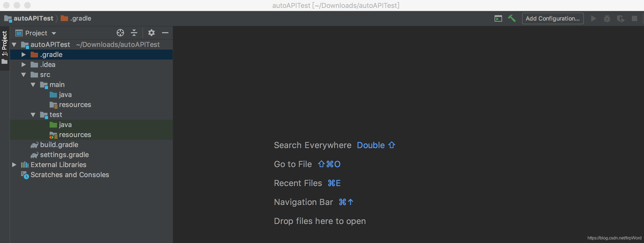Select the settings.gradle file name
The height and width of the screenshot is (243, 644).
64,155
